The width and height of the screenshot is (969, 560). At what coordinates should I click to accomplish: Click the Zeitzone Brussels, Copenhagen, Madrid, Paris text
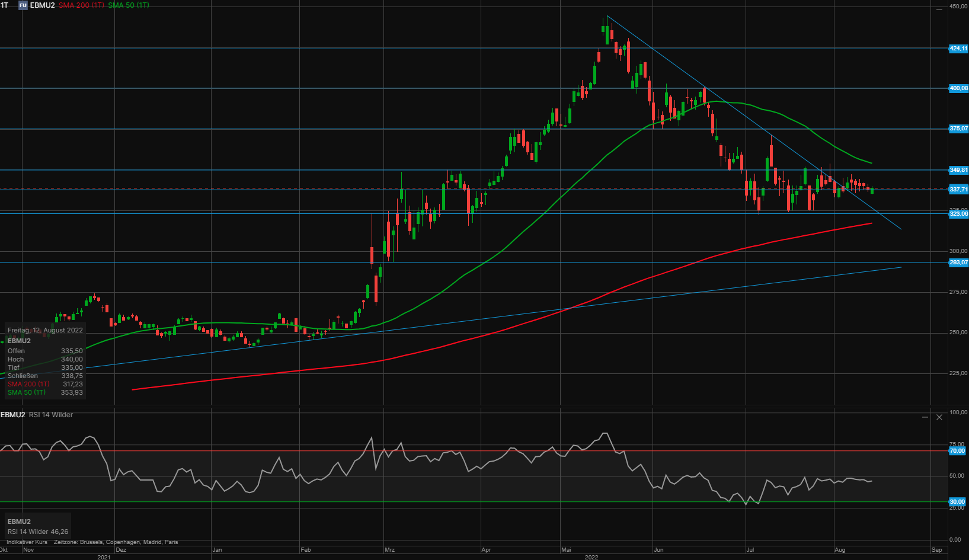(116, 542)
